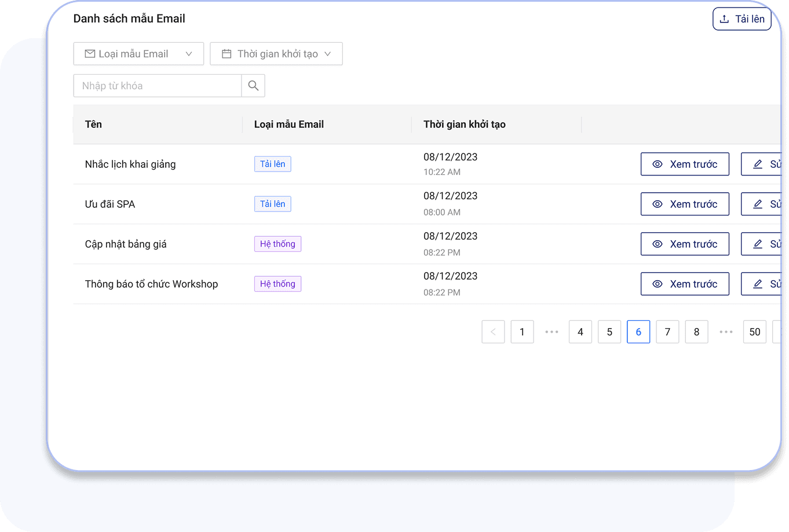The image size is (789, 532).
Task: Open the Loại mẫu Email dropdown
Action: pyautogui.click(x=138, y=53)
